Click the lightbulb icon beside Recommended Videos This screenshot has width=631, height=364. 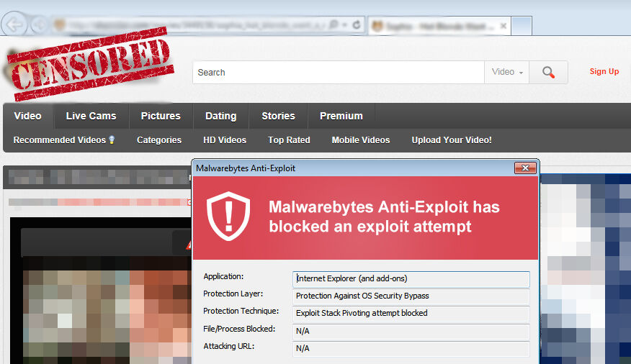click(112, 140)
